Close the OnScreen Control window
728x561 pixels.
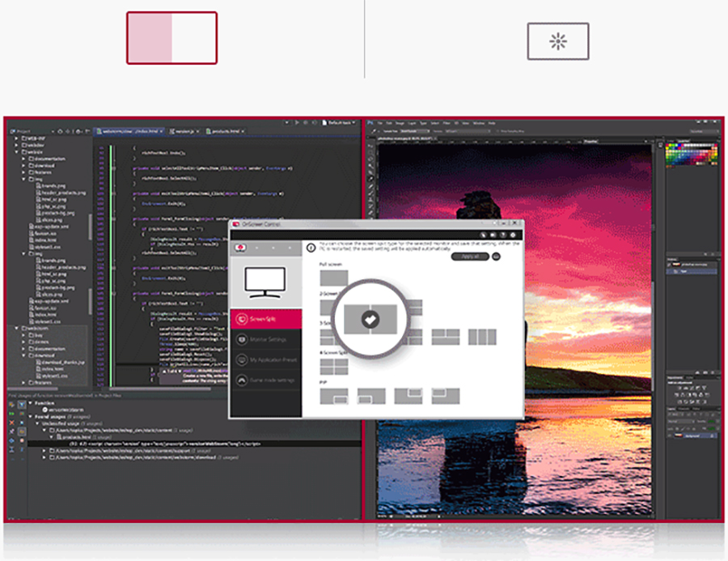[514, 223]
